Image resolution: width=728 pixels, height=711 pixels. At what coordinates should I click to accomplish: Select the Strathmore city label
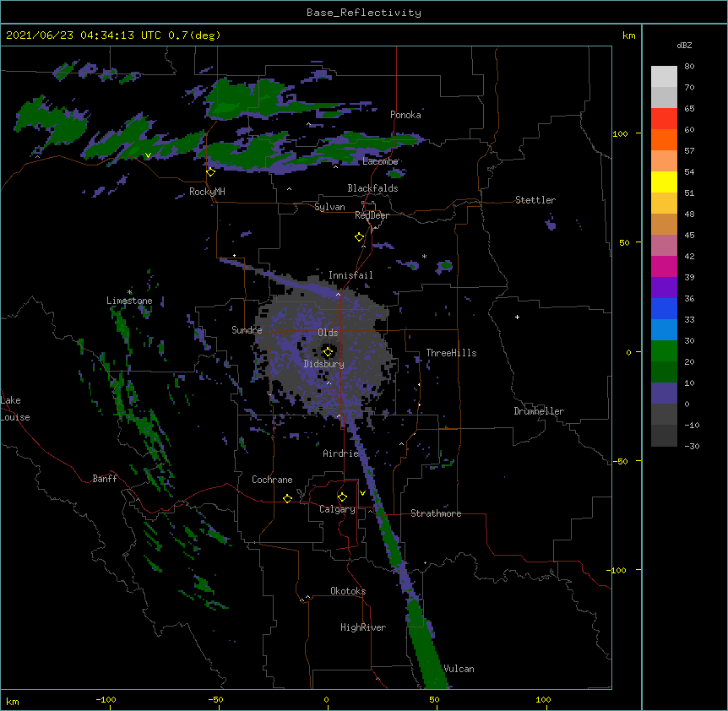click(436, 513)
